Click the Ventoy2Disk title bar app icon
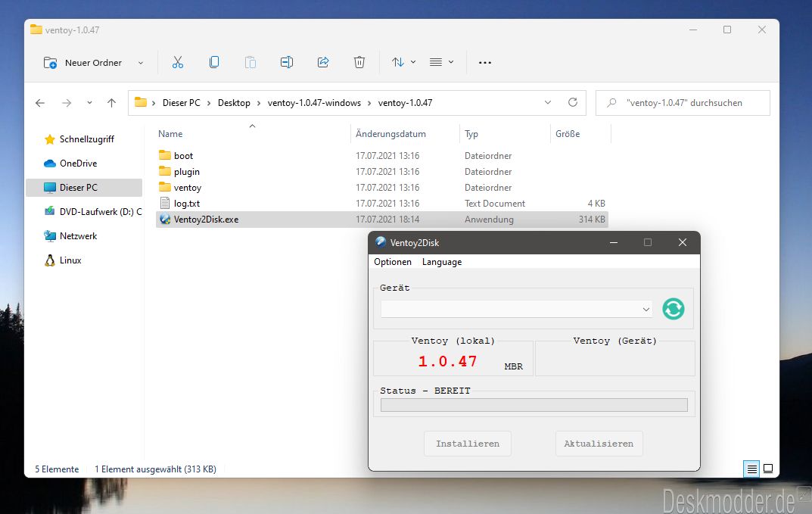The width and height of the screenshot is (812, 514). click(x=381, y=242)
